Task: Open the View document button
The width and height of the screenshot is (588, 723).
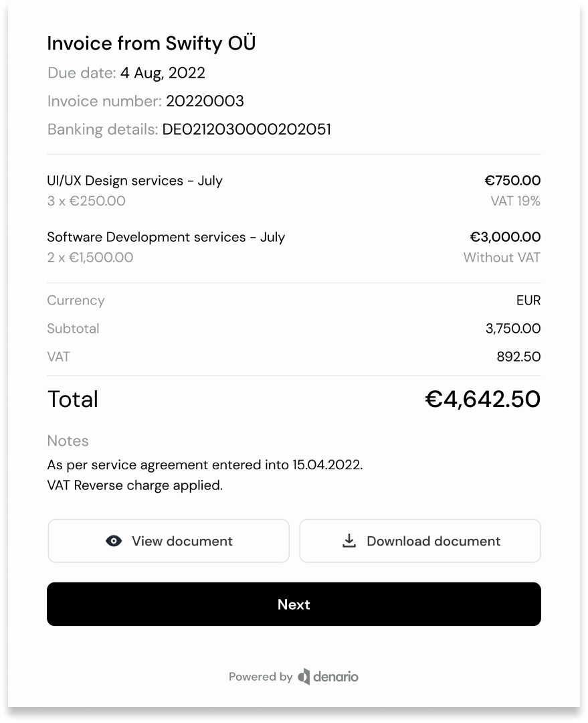Action: [169, 541]
